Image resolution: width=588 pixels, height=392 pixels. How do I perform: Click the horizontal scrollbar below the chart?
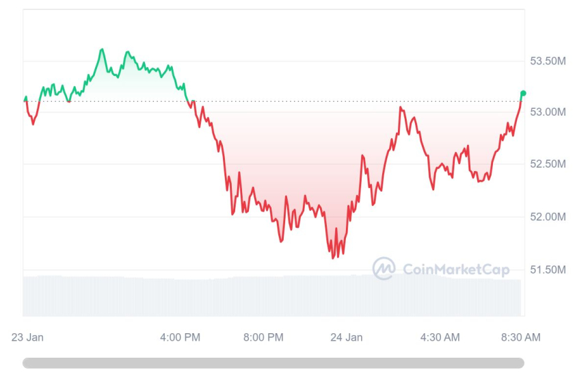(x=273, y=363)
